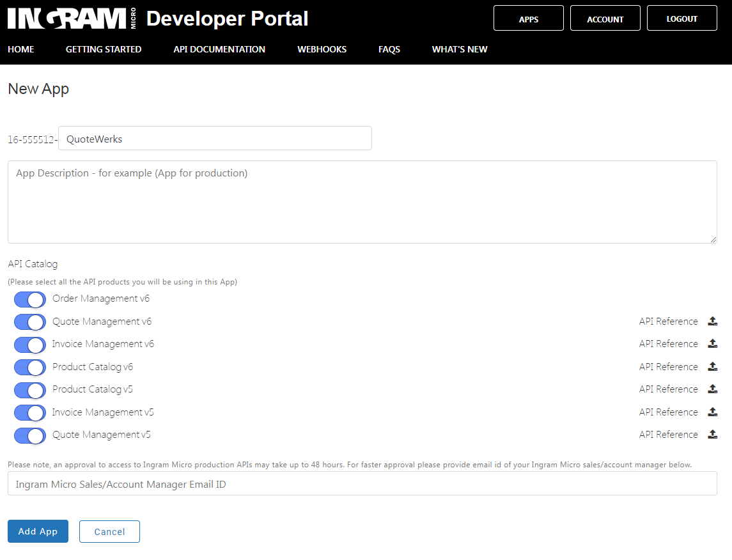Click the Cancel button
732x560 pixels.
[110, 531]
